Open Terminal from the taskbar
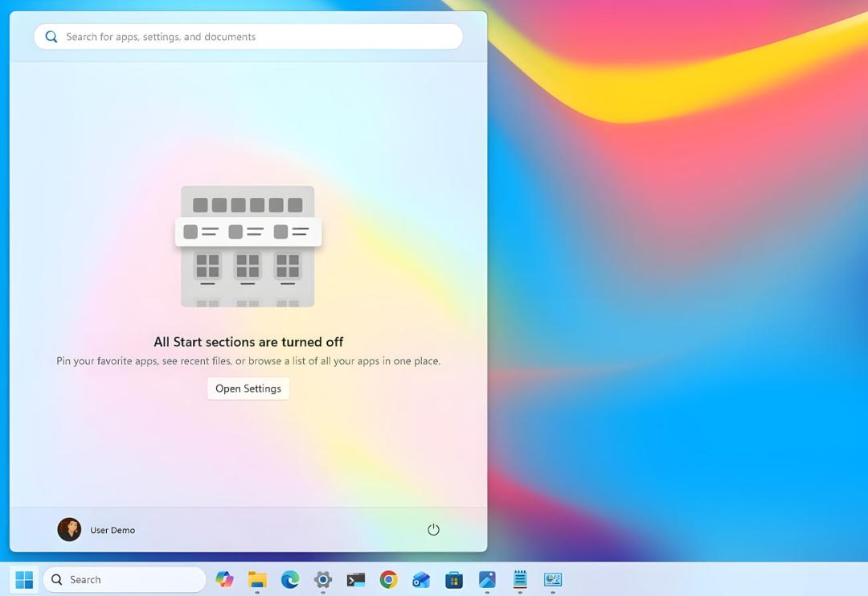The height and width of the screenshot is (596, 868). point(355,579)
